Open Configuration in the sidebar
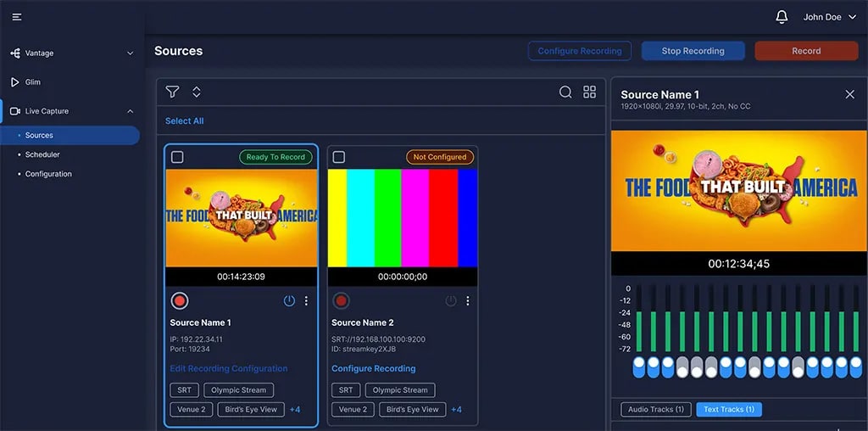 (x=48, y=174)
